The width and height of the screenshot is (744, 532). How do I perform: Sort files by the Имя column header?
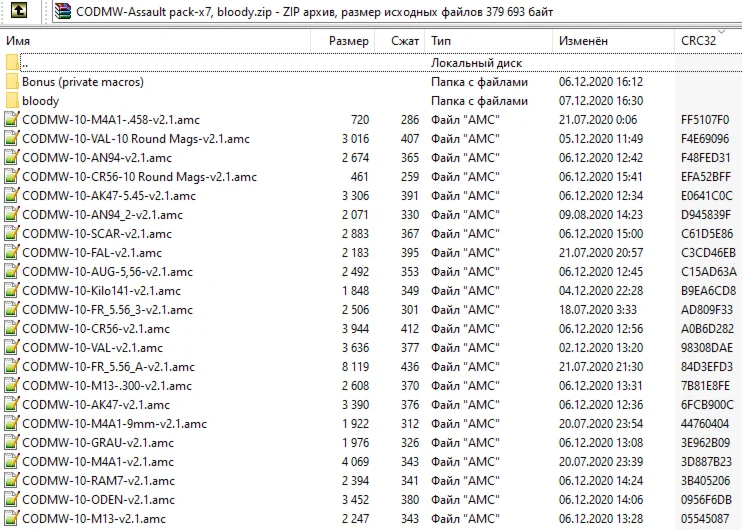156,41
